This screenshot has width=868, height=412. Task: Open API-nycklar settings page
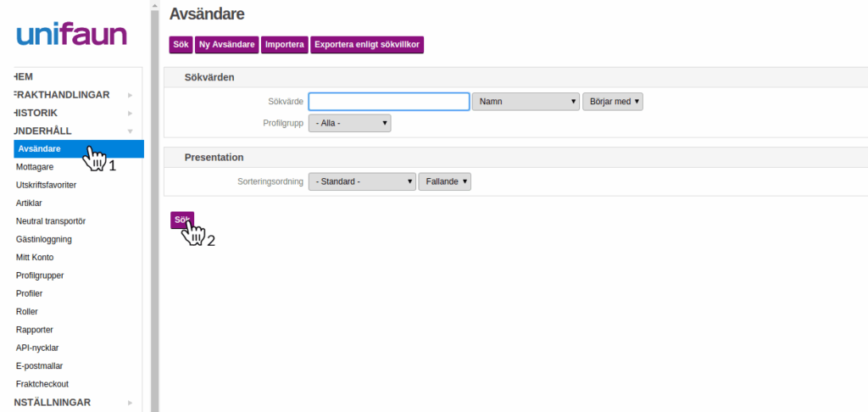click(37, 348)
